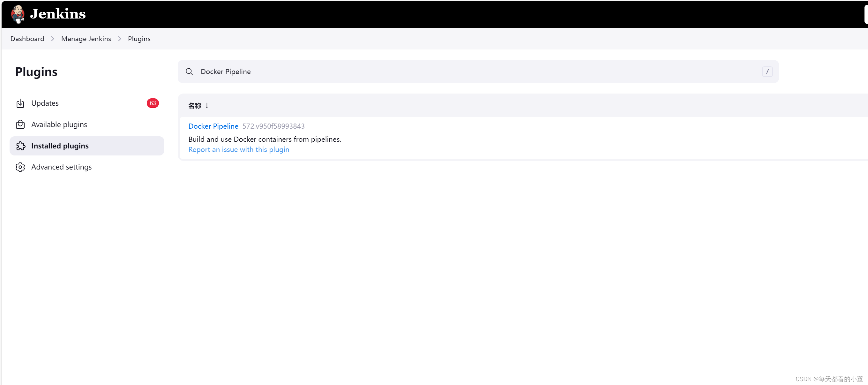Screen dimensions: 868x385
Task: Click the Advanced settings gear icon
Action: [20, 167]
